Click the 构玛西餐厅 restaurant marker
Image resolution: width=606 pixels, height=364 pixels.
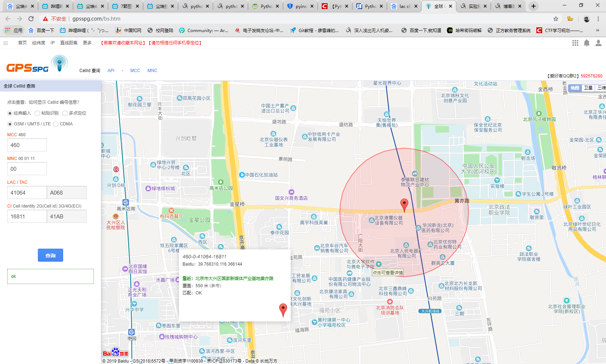coord(171,210)
